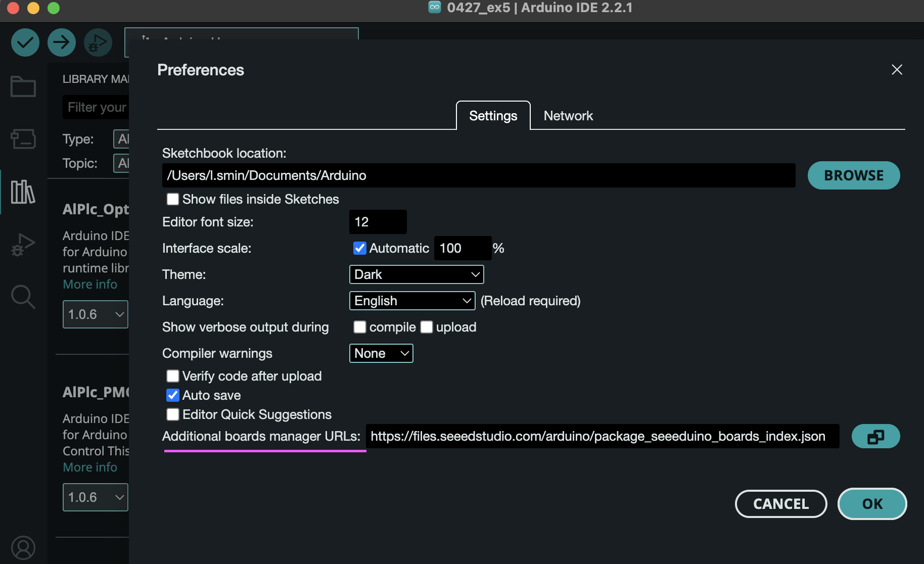Uncheck Automatic interface scale

[360, 248]
